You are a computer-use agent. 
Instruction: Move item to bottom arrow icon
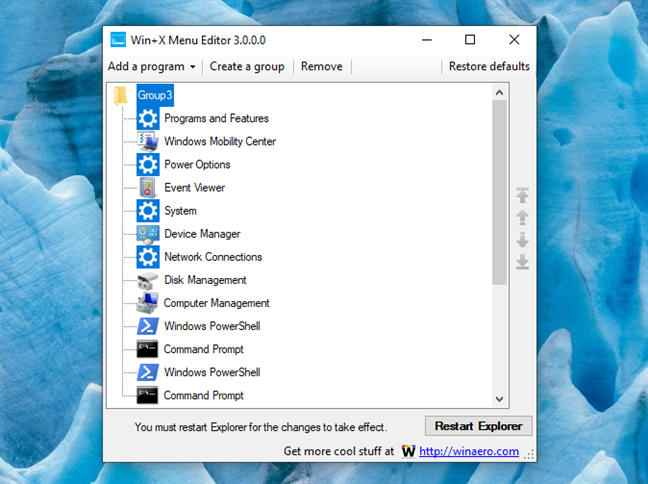point(522,262)
